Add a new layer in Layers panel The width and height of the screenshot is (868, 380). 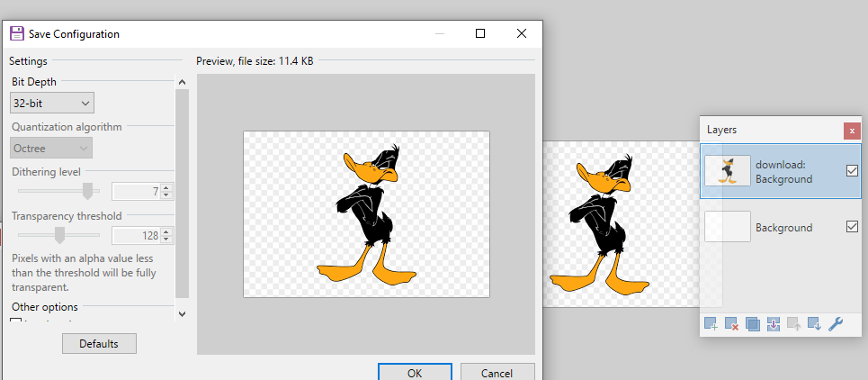(x=711, y=324)
